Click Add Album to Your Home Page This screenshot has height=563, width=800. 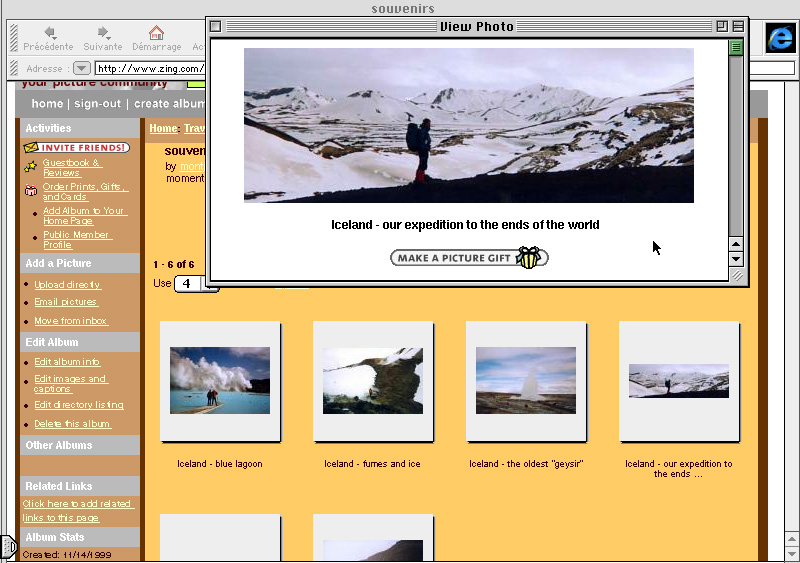coord(85,215)
